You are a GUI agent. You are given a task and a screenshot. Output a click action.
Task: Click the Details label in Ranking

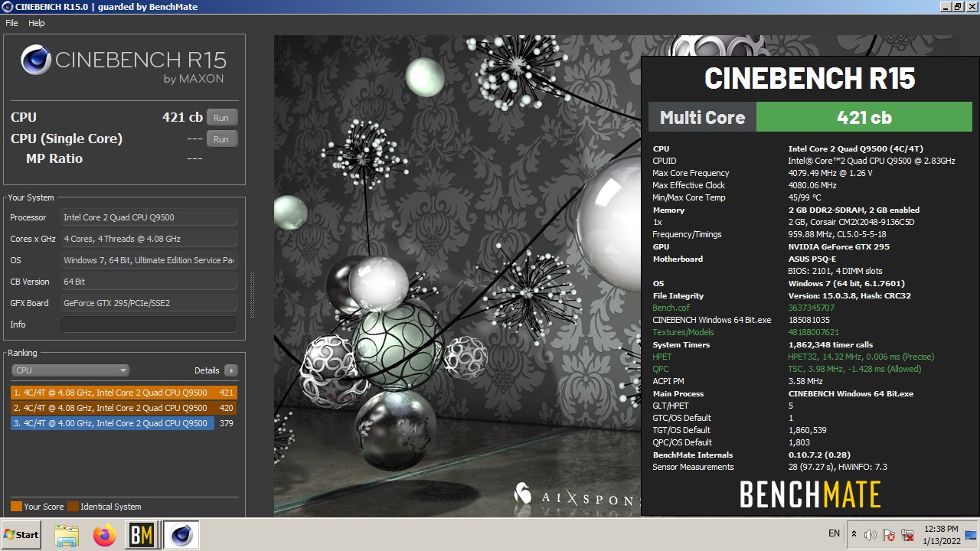207,370
